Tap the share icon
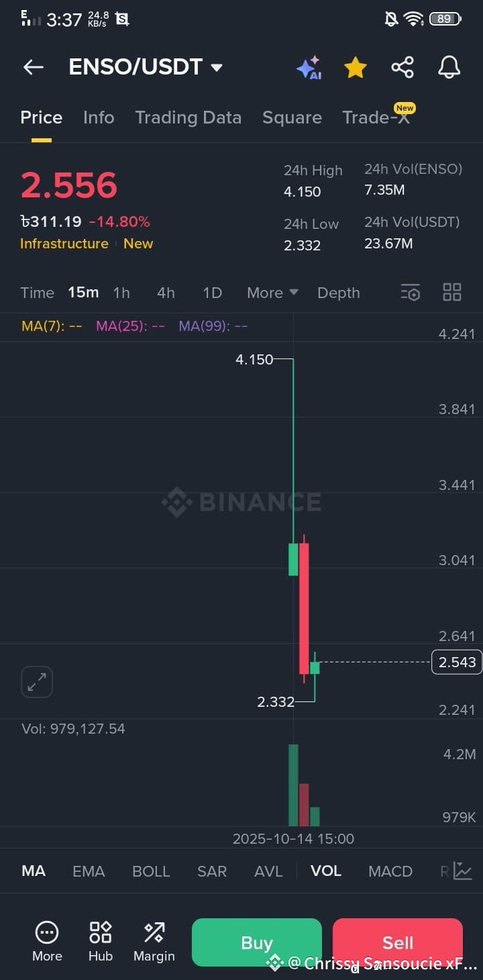Viewport: 483px width, 980px height. (x=402, y=67)
